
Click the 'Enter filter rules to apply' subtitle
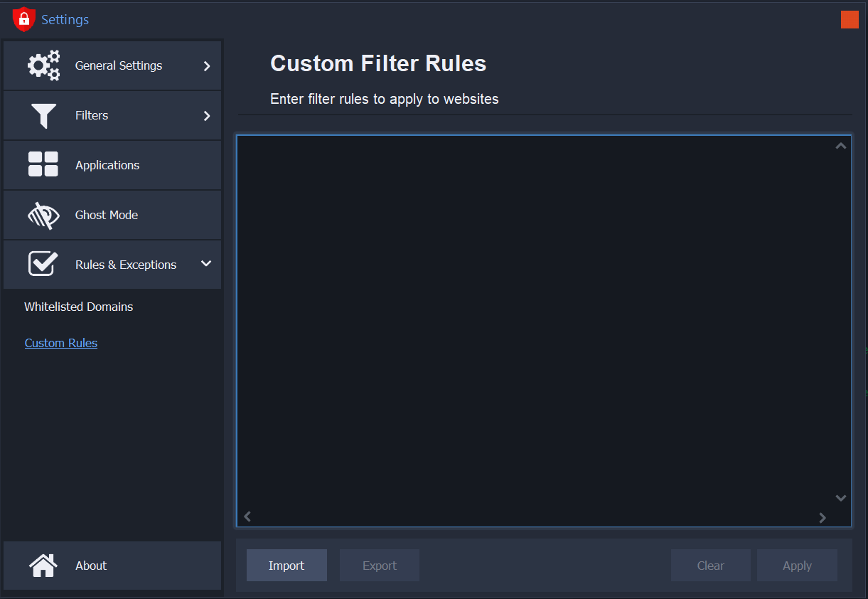click(x=385, y=99)
